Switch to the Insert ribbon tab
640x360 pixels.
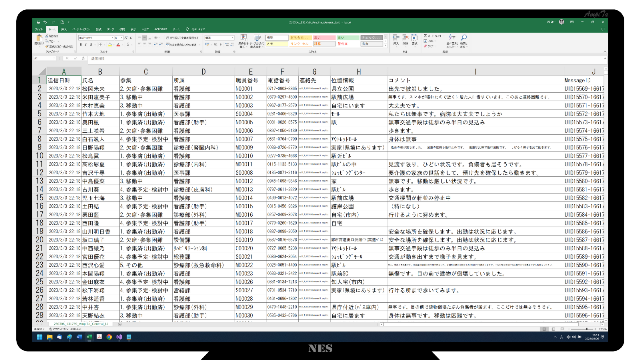coord(64,29)
